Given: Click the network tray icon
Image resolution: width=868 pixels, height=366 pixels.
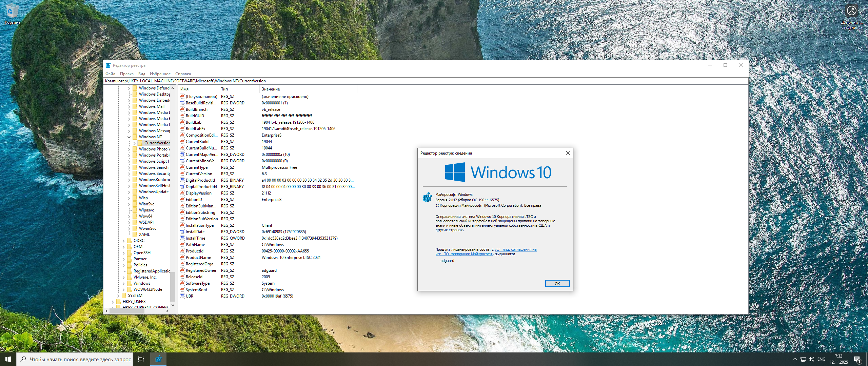Looking at the screenshot, I should (803, 359).
